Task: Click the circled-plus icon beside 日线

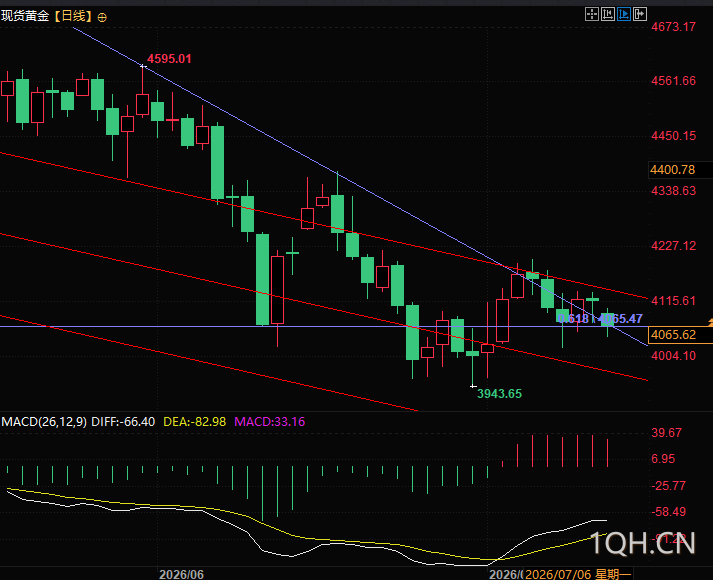Action: 102,18
